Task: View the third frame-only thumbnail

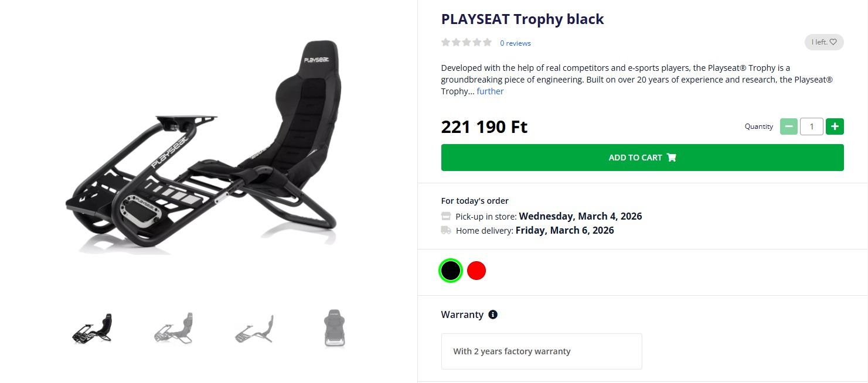Action: click(254, 330)
